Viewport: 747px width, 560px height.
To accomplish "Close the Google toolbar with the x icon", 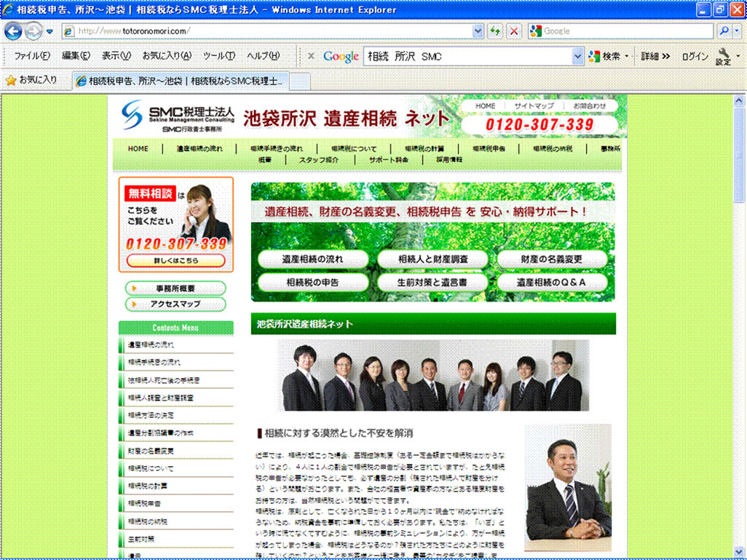I will click(x=311, y=56).
